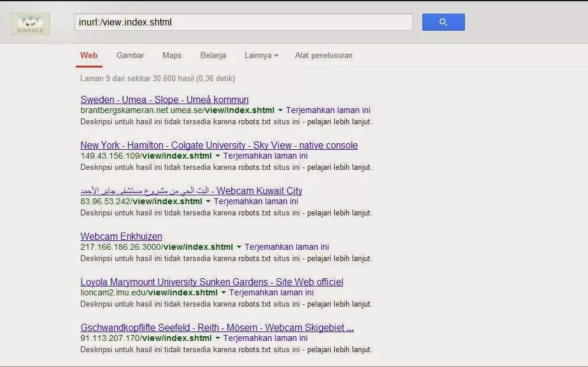
Task: Expand arrow next to 149.43.156.109 URL
Action: tap(218, 156)
